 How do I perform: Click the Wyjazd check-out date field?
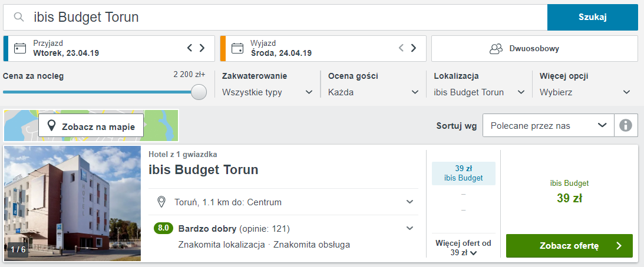[x=323, y=48]
